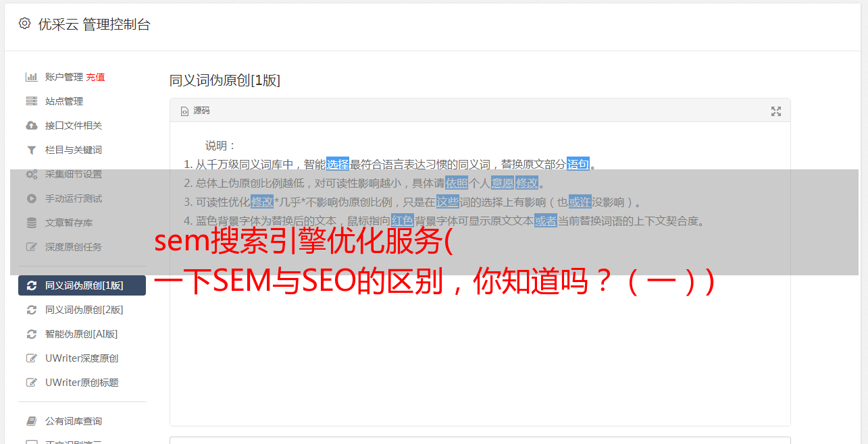Image resolution: width=868 pixels, height=444 pixels.
Task: Click the highlighted word 选择 in text
Action: pyautogui.click(x=338, y=164)
